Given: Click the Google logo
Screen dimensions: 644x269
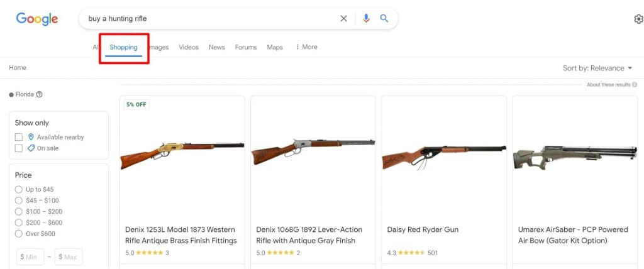Looking at the screenshot, I should (x=37, y=19).
